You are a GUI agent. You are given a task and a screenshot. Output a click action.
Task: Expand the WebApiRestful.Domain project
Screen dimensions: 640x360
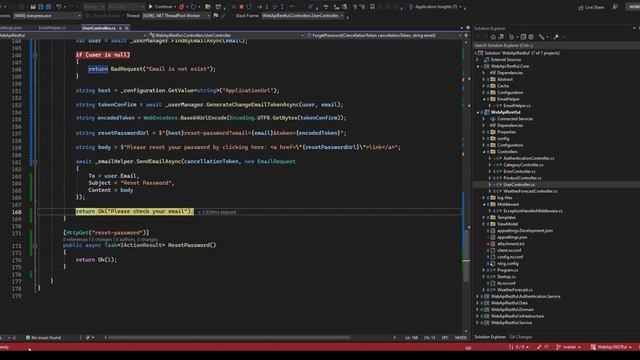[477, 309]
